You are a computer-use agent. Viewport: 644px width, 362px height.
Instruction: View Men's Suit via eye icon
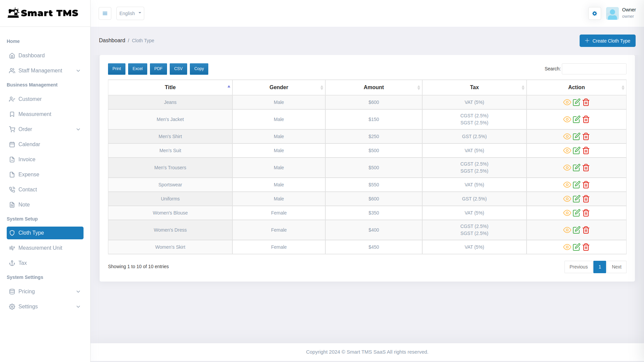pyautogui.click(x=567, y=150)
